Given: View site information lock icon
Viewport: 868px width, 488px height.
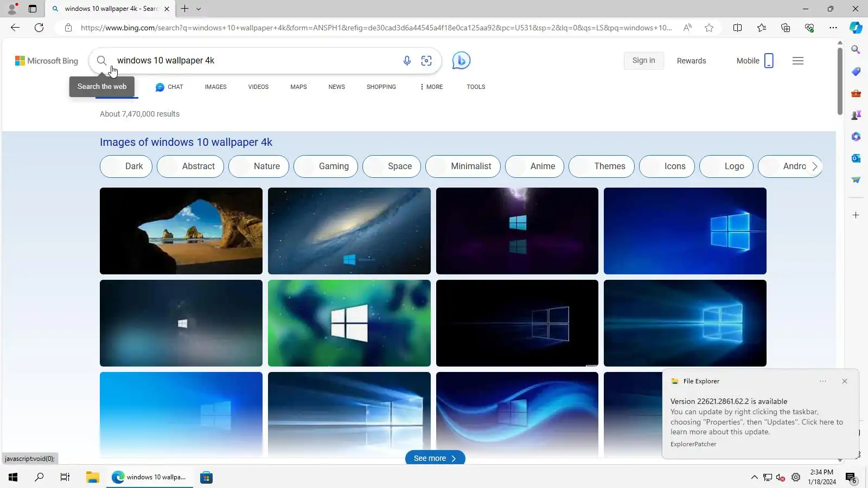Looking at the screenshot, I should click(68, 28).
